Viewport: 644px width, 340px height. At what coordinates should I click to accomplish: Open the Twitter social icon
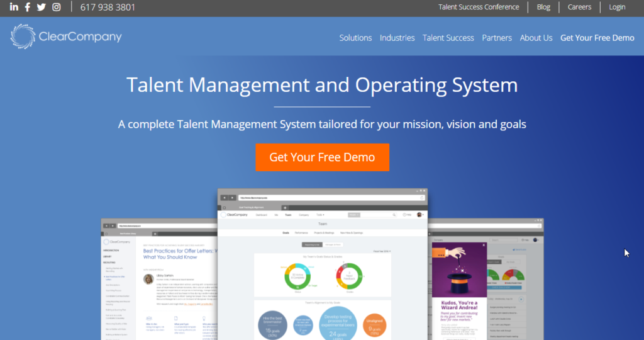[42, 7]
